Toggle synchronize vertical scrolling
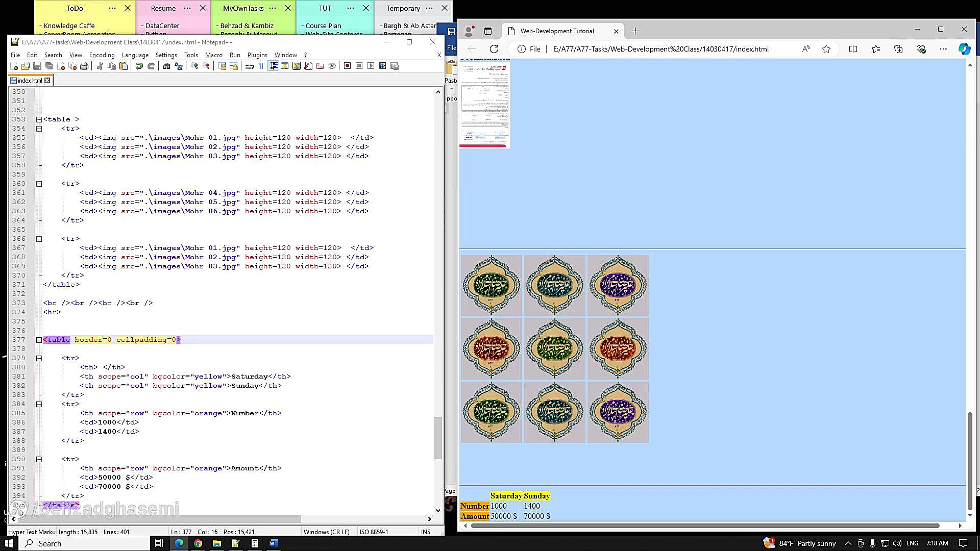Screen dimensions: 980x551 222,66
